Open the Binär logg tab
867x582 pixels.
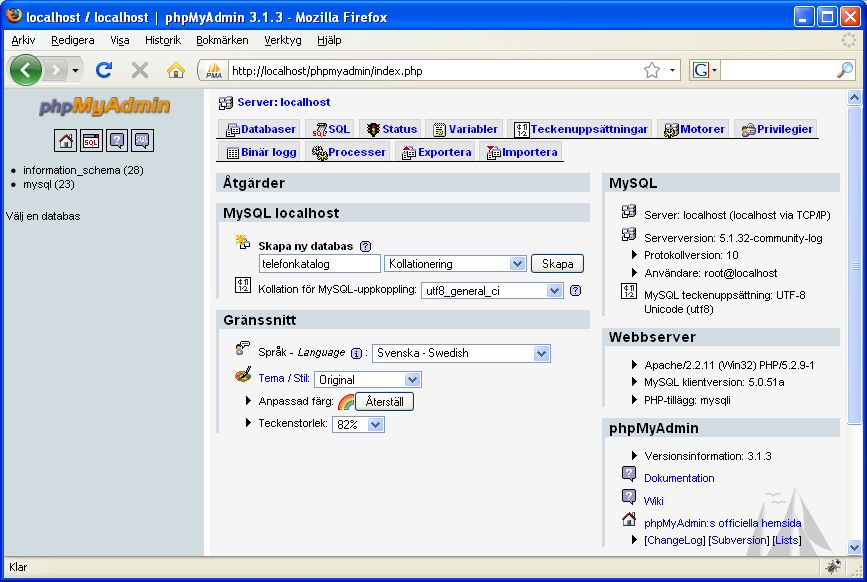point(259,152)
